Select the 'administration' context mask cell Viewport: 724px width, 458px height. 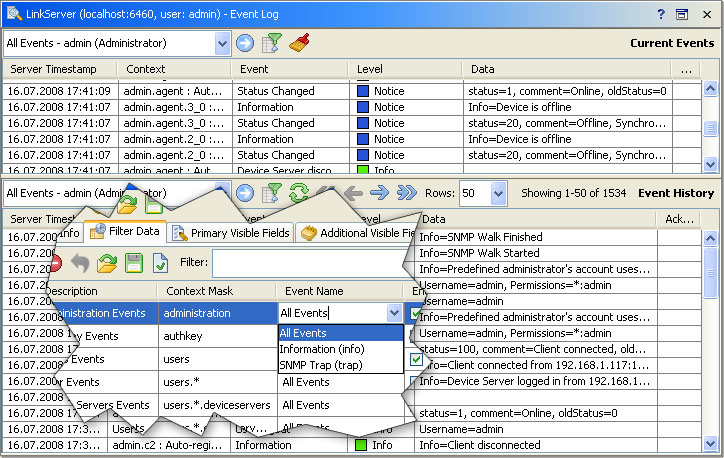[217, 313]
